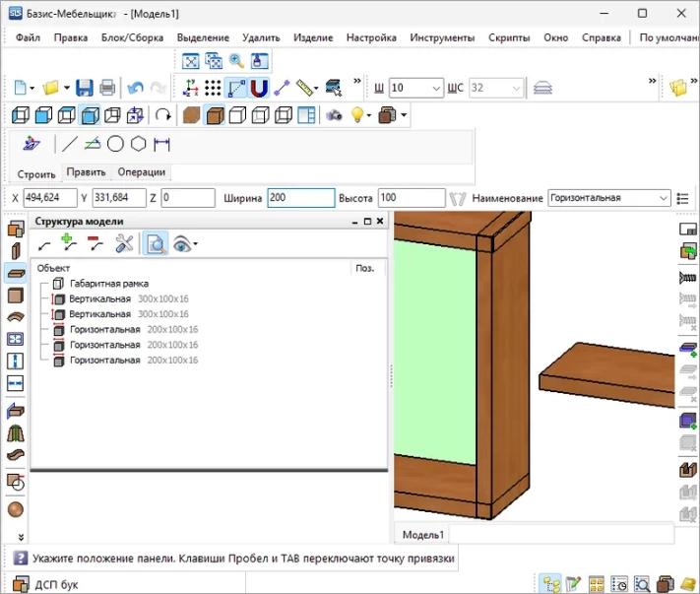This screenshot has width=700, height=594.
Task: Switch to the Операции tab
Action: pos(141,172)
